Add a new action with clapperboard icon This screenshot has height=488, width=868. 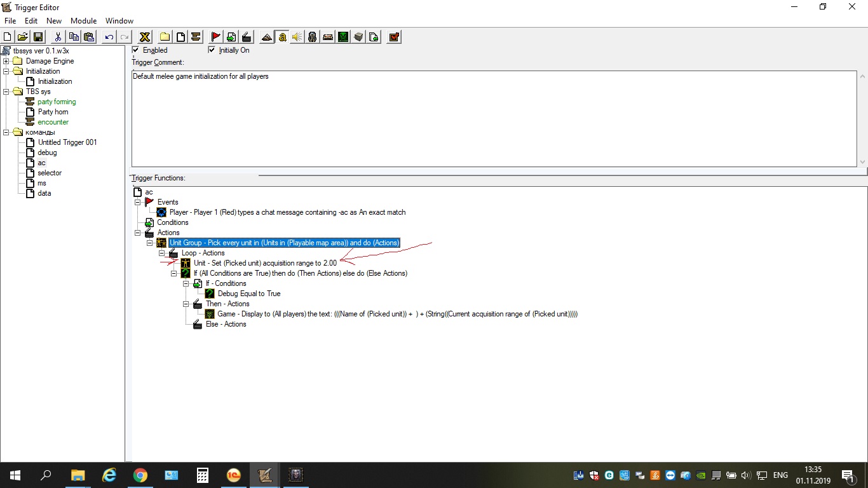coord(247,37)
